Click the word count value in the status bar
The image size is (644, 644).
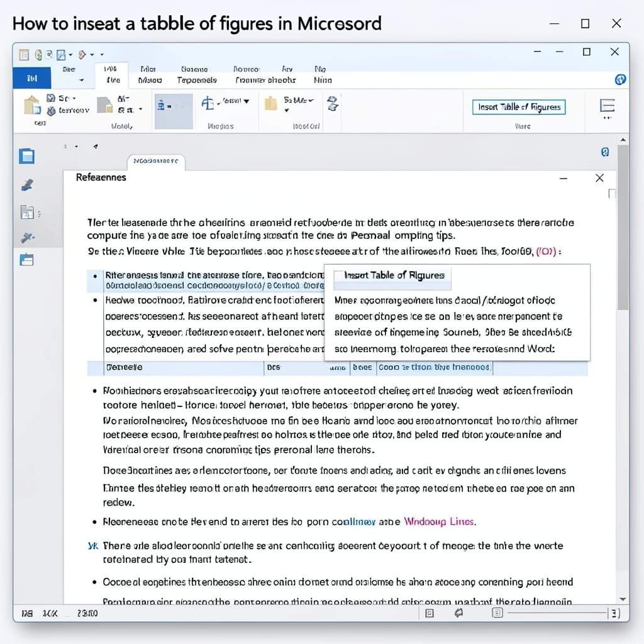(x=87, y=614)
